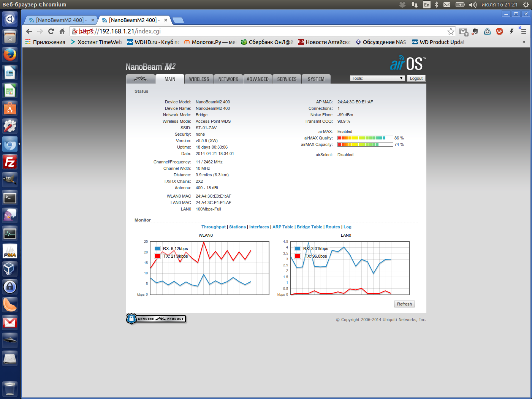Screen dimensions: 532x399
Task: Open the system volume indicator
Action: 473,5
